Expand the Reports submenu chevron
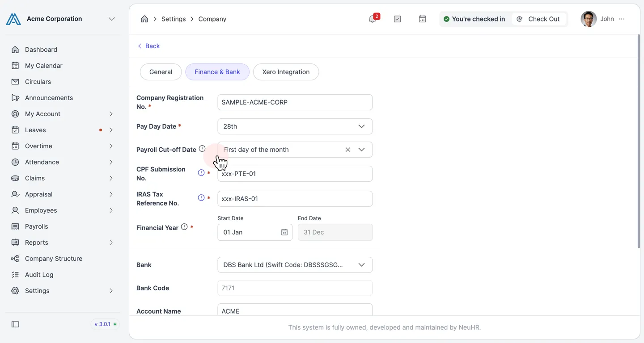644x343 pixels. (x=111, y=243)
